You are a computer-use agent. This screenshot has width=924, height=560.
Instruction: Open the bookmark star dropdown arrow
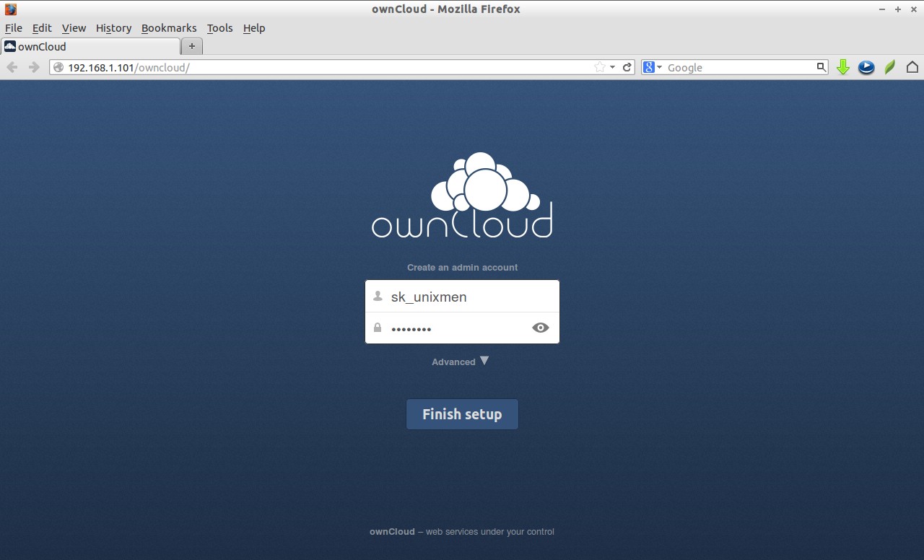(x=611, y=67)
